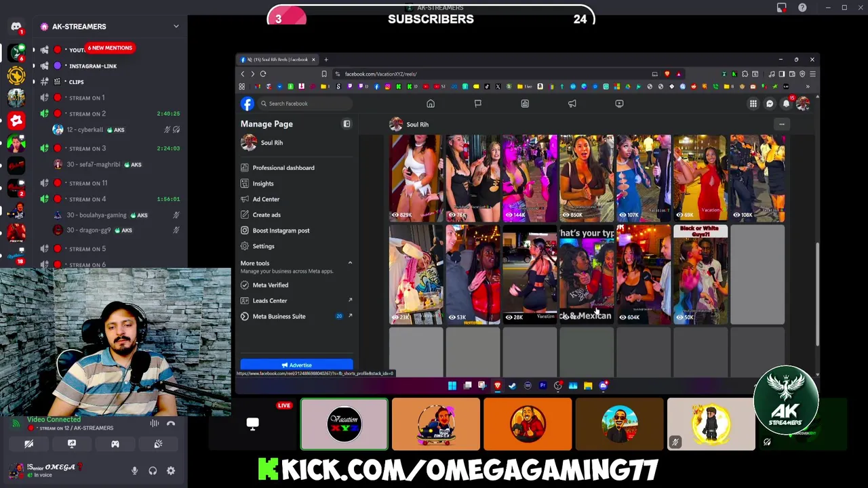Viewport: 868px width, 488px height.
Task: Open Facebook ads megaphone icon
Action: pos(572,104)
